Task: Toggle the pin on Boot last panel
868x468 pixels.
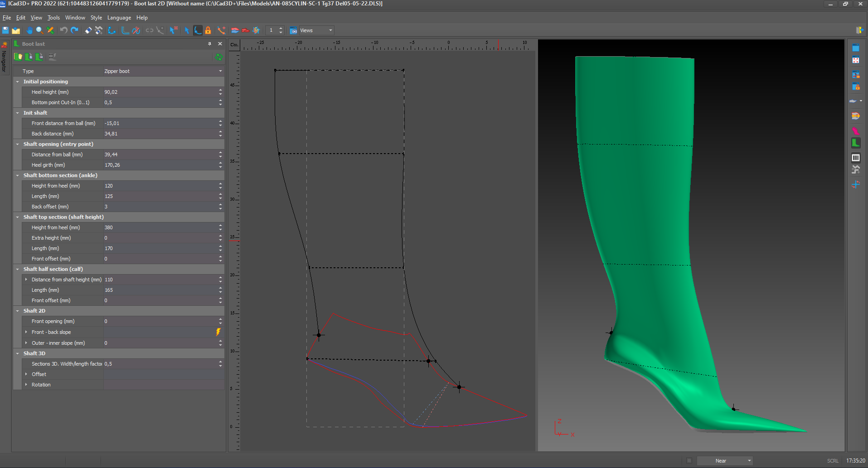Action: 209,44
